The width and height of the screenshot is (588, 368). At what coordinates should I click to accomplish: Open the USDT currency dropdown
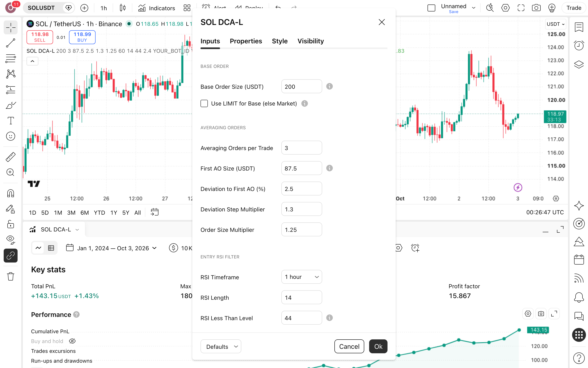pos(556,24)
